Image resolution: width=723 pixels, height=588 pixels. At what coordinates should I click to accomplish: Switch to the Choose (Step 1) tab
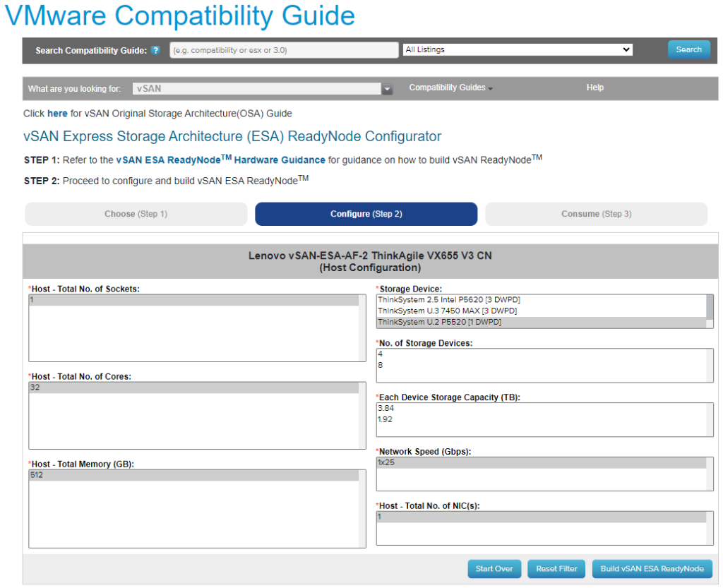tap(136, 214)
